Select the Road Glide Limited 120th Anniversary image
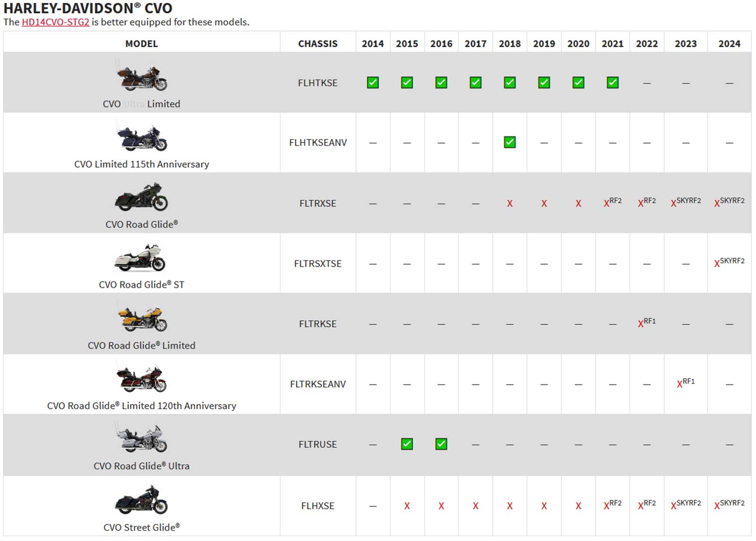The image size is (756, 541). [x=142, y=379]
